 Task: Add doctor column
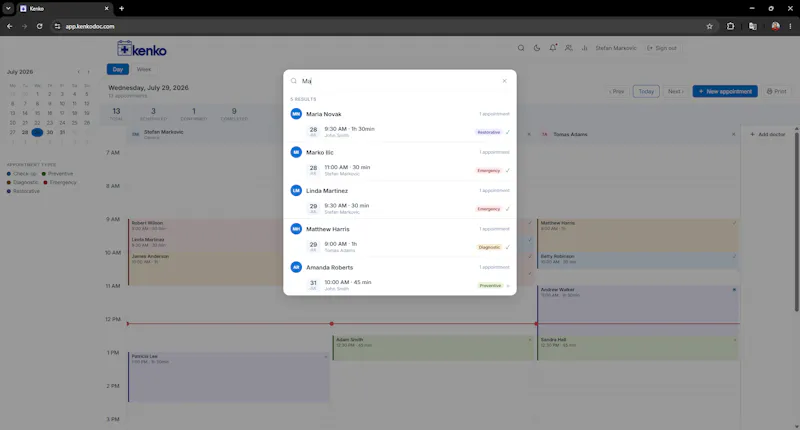[x=767, y=134]
